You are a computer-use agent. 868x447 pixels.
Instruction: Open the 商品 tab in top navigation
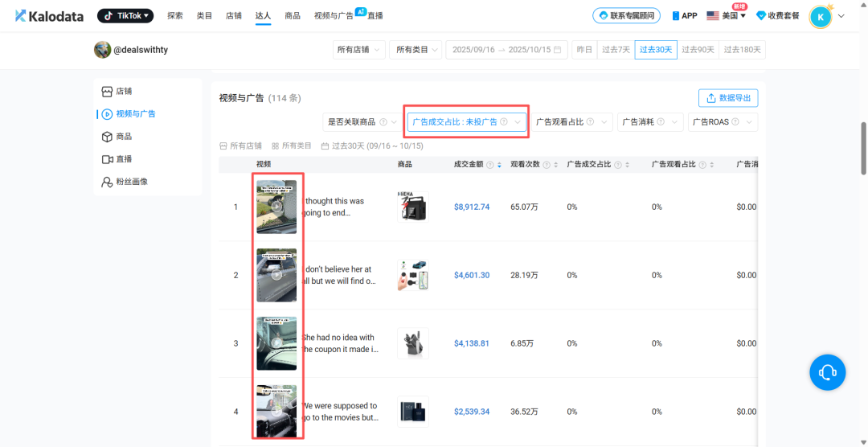(x=293, y=16)
